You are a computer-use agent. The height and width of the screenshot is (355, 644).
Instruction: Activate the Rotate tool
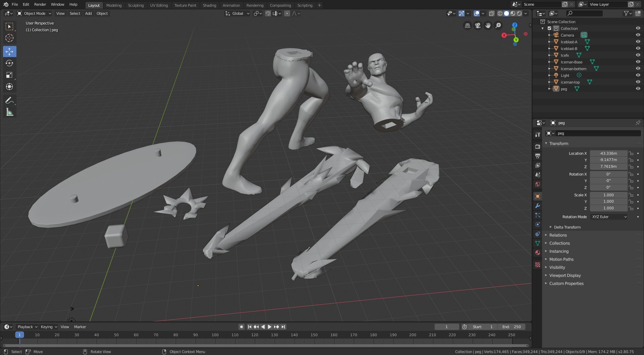tap(9, 63)
